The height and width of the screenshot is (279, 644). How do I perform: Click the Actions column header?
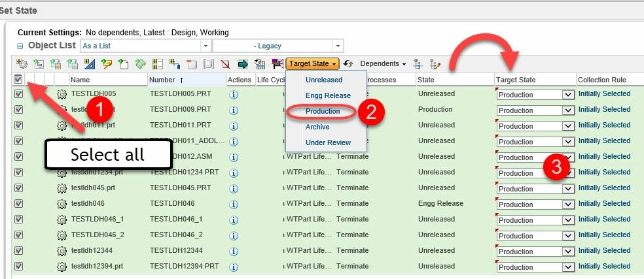pyautogui.click(x=240, y=80)
